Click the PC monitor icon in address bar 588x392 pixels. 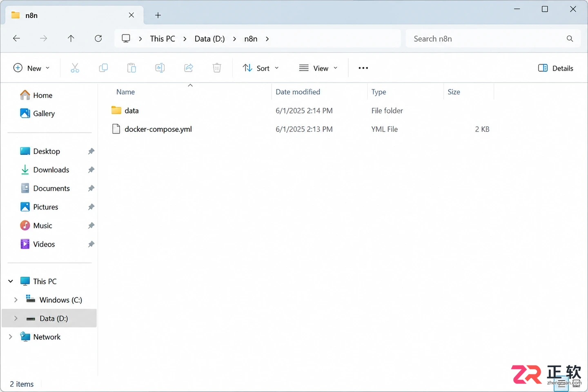coord(126,38)
